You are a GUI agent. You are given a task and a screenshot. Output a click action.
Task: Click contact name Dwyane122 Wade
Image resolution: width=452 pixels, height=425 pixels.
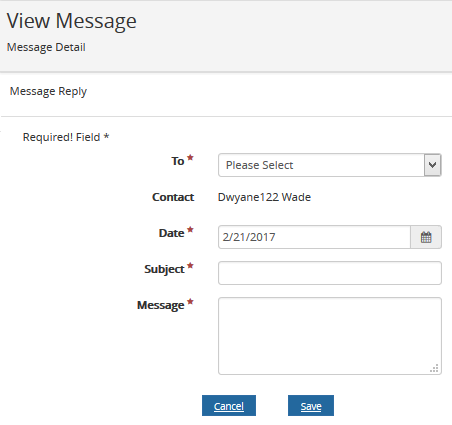point(264,197)
